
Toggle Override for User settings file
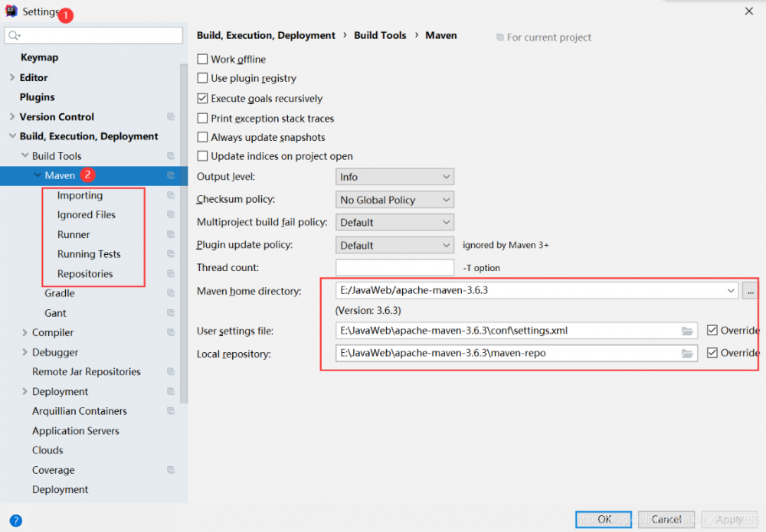pos(712,331)
